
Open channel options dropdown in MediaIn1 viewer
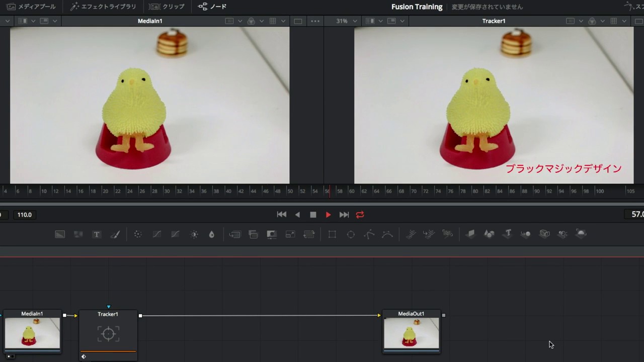tap(262, 21)
